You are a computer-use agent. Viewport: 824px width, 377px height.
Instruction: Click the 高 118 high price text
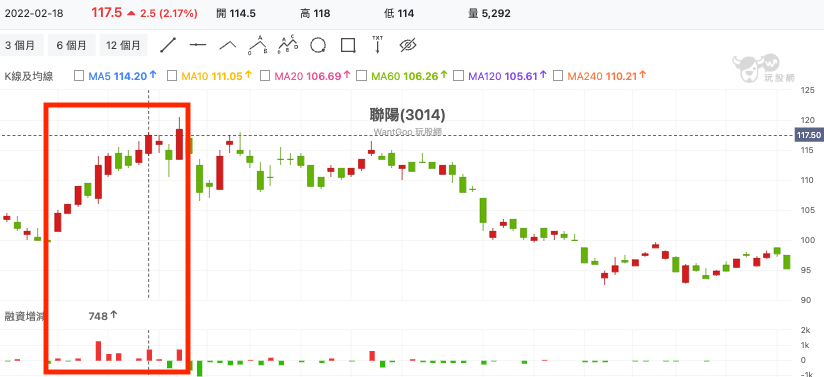315,14
